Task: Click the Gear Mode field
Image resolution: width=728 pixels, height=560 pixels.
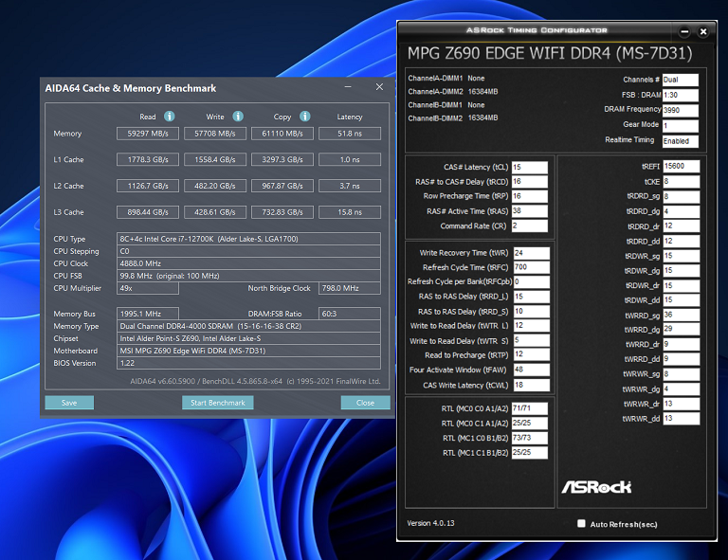Action: 681,126
